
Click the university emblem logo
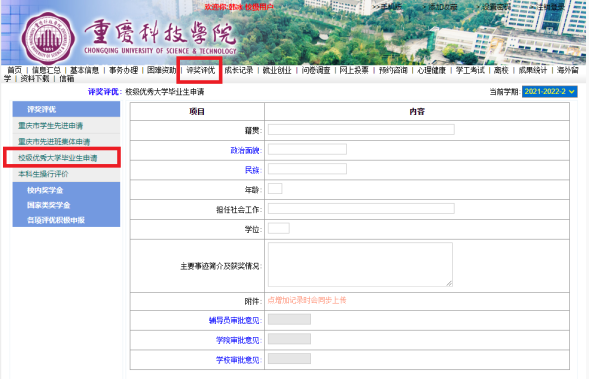coord(47,38)
